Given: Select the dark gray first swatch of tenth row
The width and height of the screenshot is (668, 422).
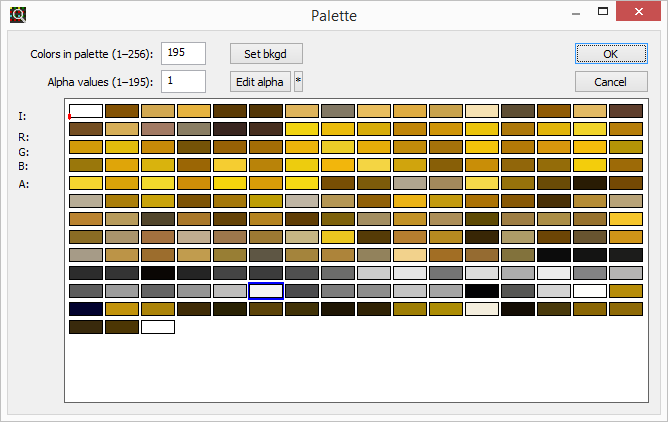Looking at the screenshot, I should click(86, 273).
